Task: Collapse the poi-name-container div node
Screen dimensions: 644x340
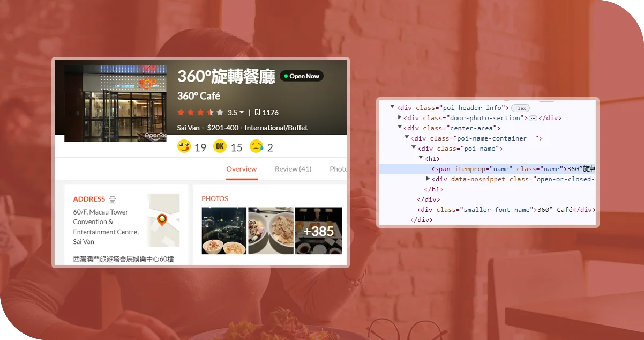Action: pos(407,138)
